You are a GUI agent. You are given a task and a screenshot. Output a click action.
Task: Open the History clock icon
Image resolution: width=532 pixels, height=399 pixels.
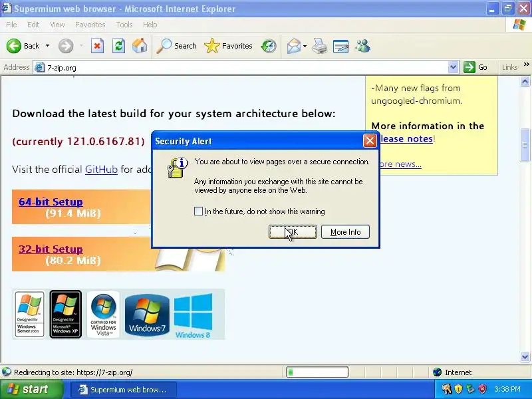269,46
